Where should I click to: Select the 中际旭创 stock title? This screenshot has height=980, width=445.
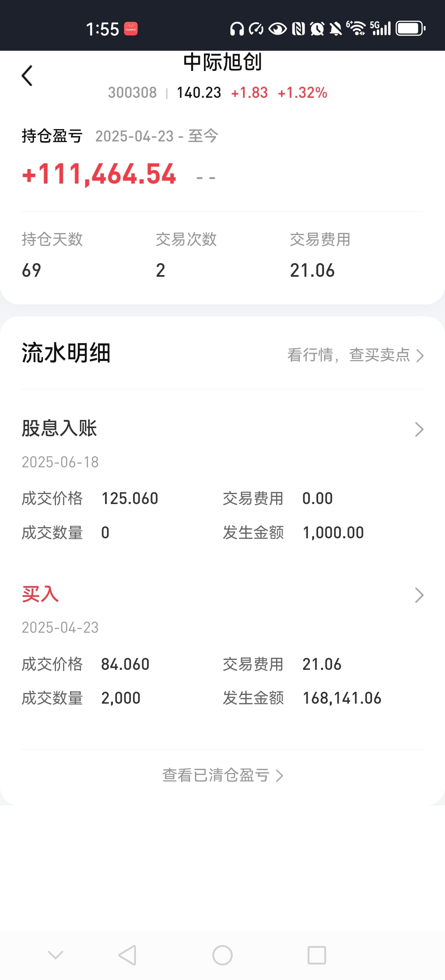coord(222,62)
